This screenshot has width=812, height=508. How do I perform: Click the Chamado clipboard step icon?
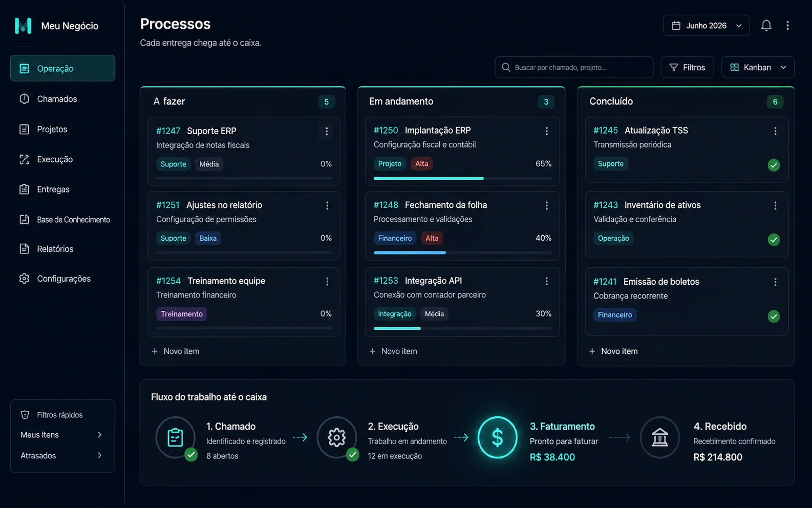tap(176, 437)
